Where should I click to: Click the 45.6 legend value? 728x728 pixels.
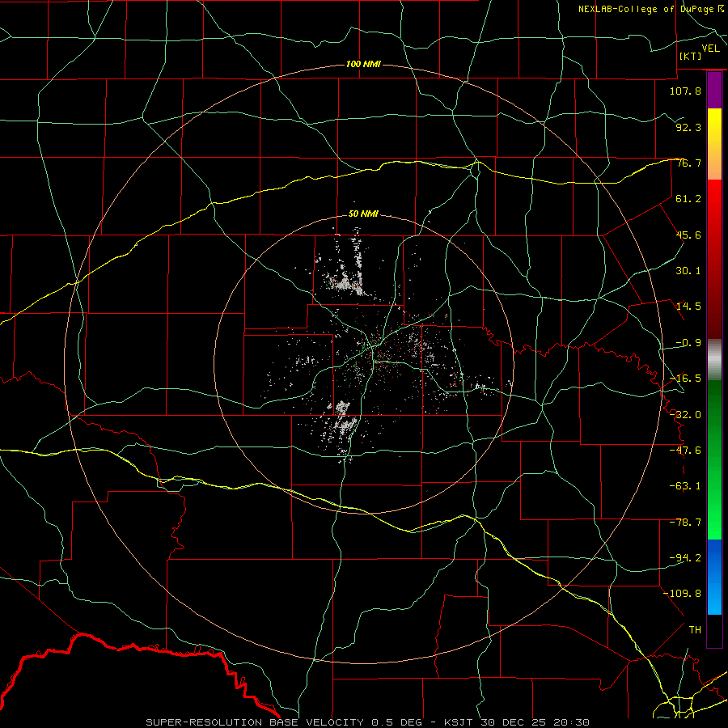[688, 235]
